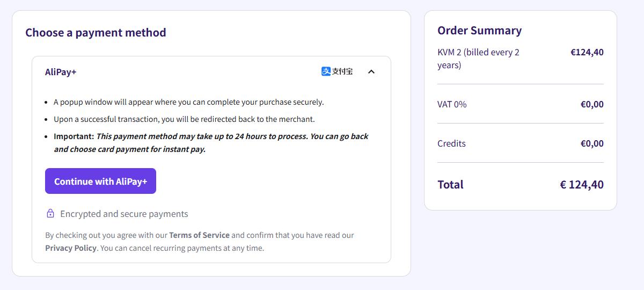The height and width of the screenshot is (290, 644).
Task: Click the popup window instruction bullet
Action: coord(188,102)
